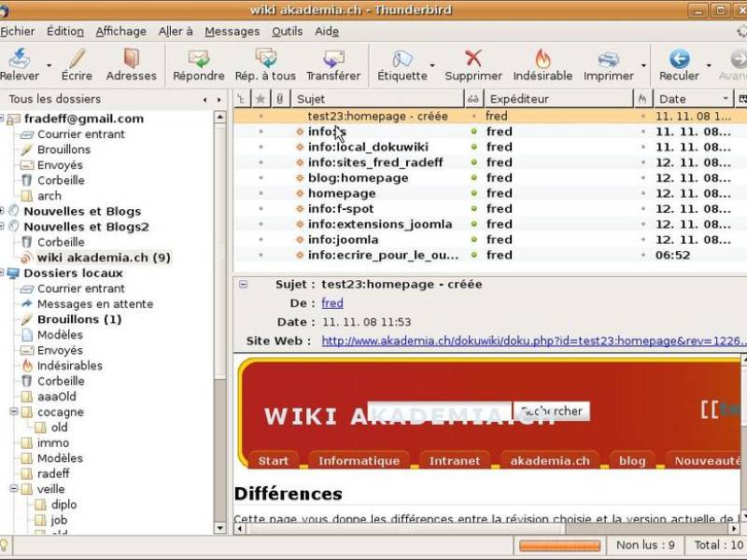Click the folder pane vertical scrollbar thumb
The height and width of the screenshot is (560, 747).
tap(219, 251)
